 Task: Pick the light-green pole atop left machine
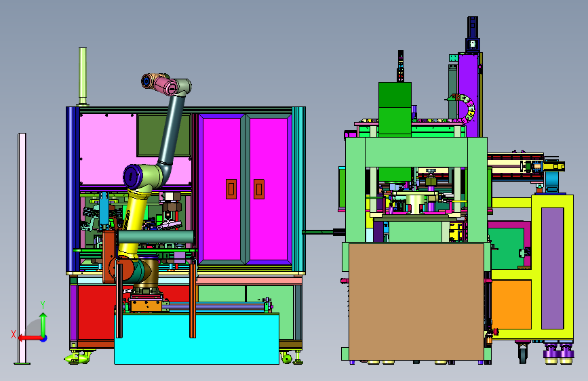coord(83,76)
